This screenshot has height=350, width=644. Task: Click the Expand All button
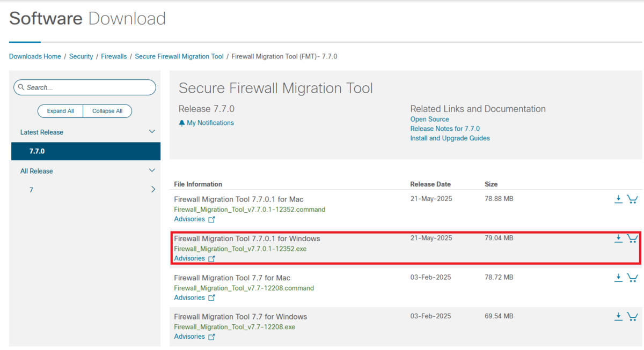tap(61, 111)
